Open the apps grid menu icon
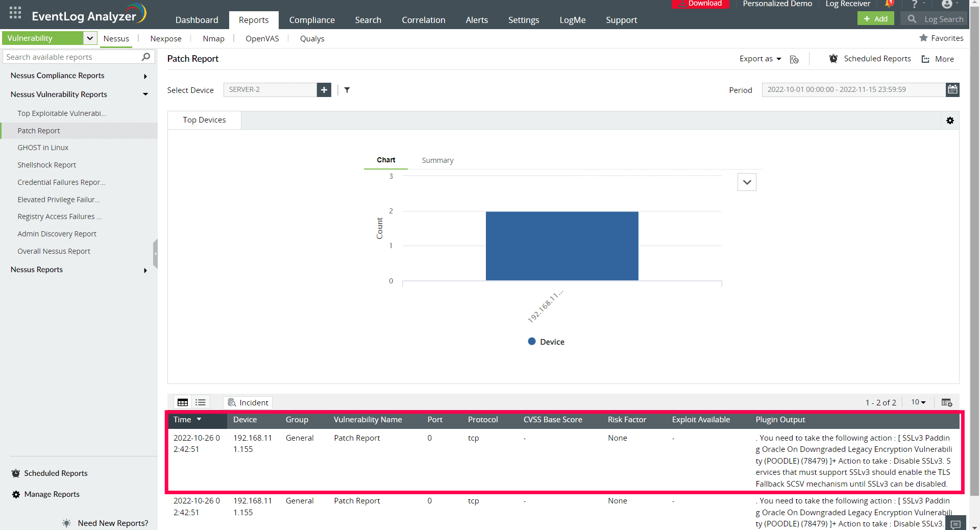This screenshot has width=980, height=530. tap(15, 13)
